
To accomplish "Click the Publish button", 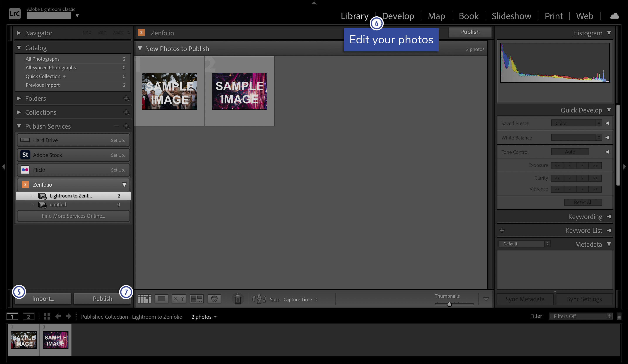I will tap(470, 32).
